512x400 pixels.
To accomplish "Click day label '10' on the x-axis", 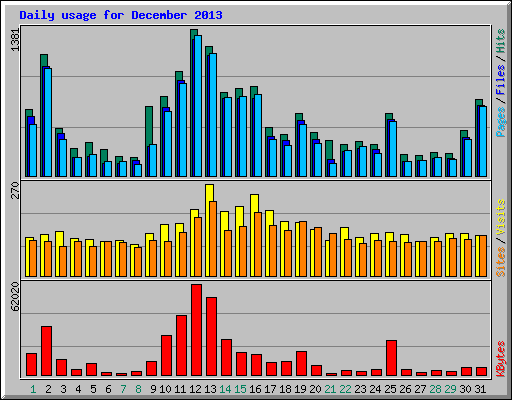I will 165,389.
